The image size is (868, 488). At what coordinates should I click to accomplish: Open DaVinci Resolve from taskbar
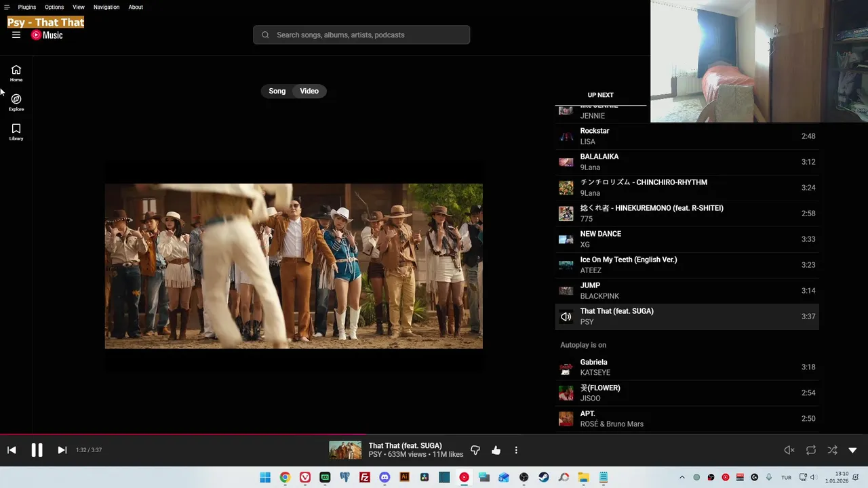(425, 477)
